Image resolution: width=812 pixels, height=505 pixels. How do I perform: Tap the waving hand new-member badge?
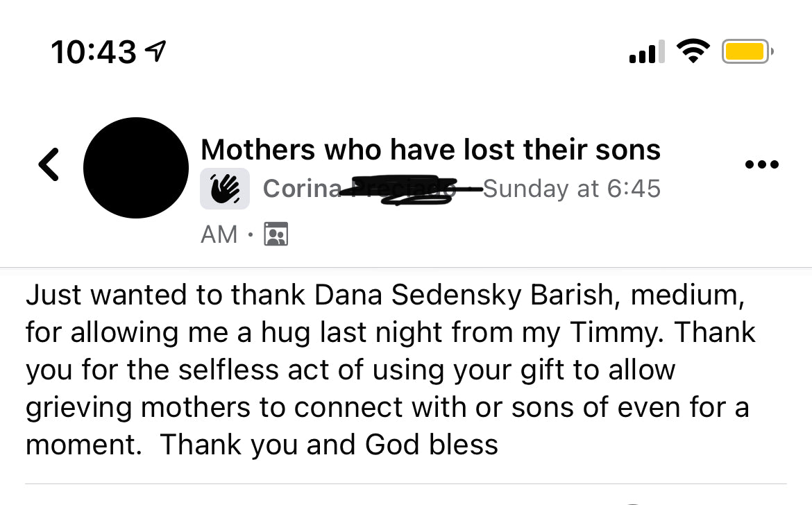(x=225, y=189)
